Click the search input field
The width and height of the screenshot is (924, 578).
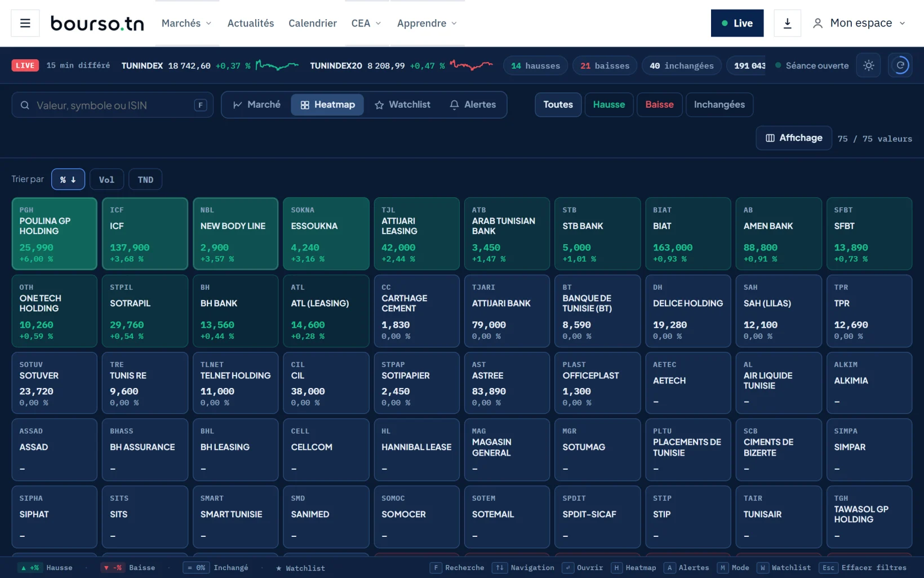tap(112, 105)
